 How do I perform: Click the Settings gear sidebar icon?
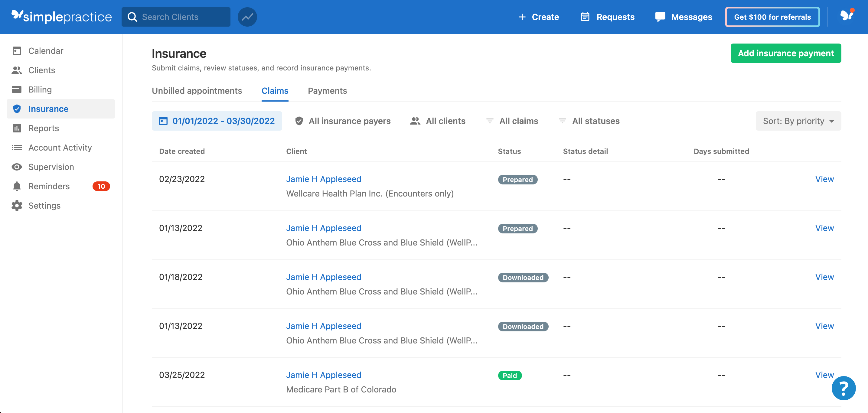click(x=17, y=205)
